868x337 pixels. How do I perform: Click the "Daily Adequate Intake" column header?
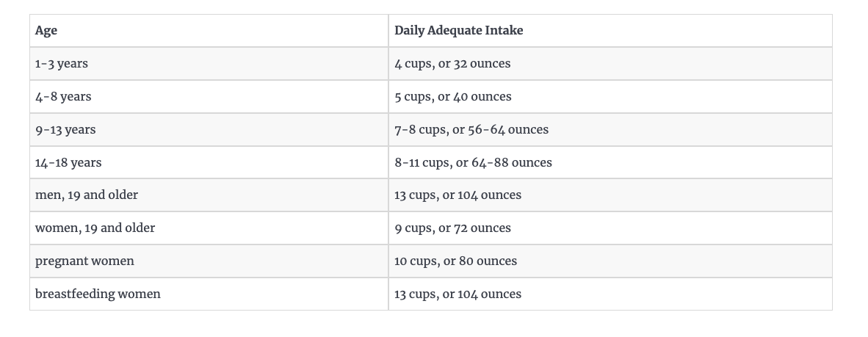458,31
